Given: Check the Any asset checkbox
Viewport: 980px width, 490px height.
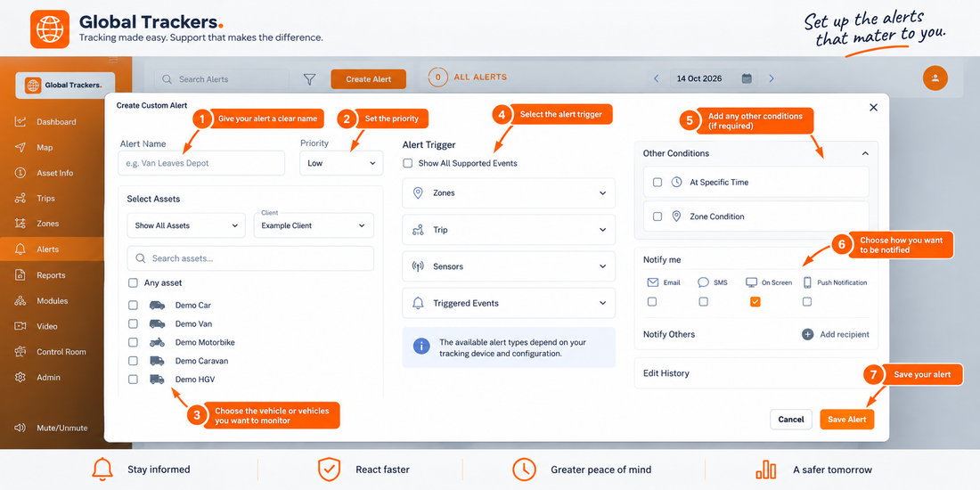Looking at the screenshot, I should coord(133,282).
